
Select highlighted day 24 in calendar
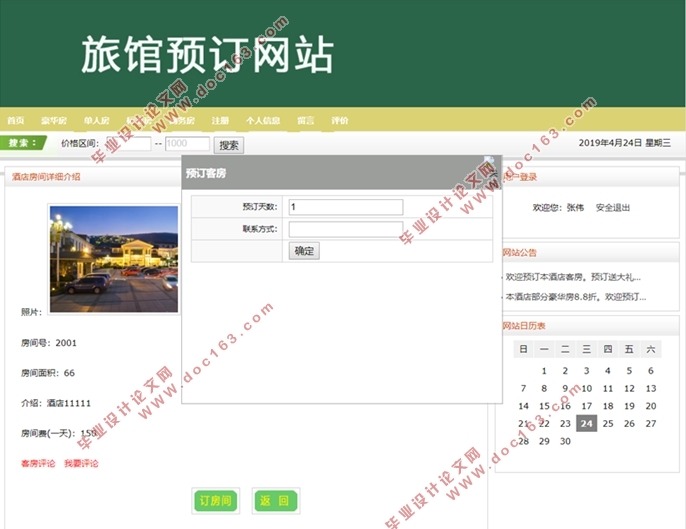(586, 424)
